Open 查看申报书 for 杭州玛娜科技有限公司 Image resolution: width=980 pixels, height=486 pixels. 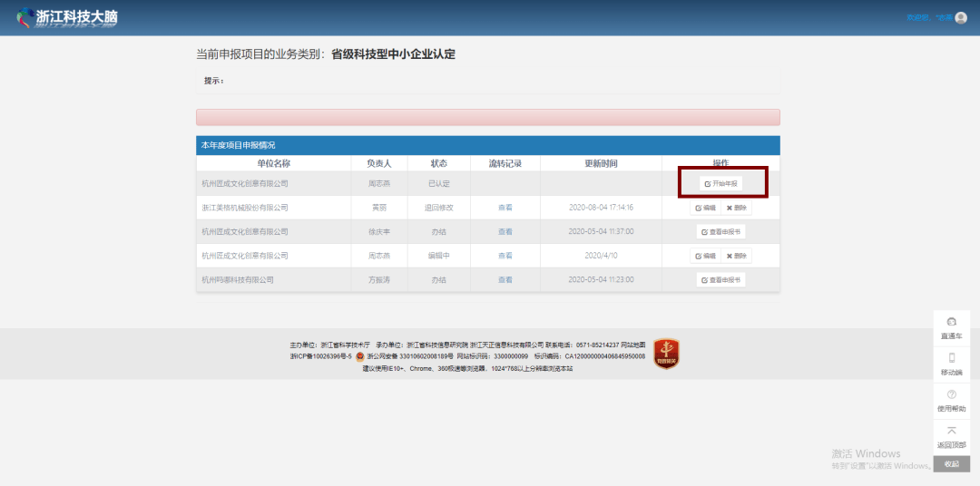coord(720,280)
